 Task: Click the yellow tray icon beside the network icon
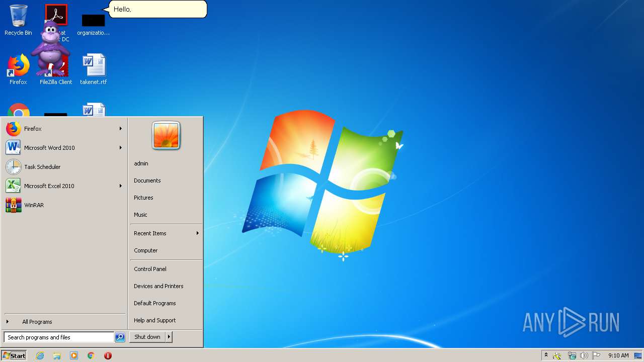(557, 355)
